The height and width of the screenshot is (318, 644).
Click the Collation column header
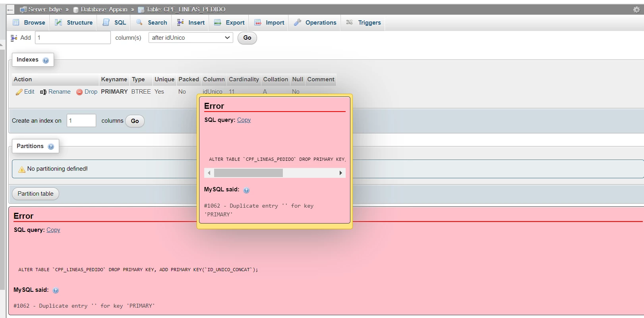[275, 79]
